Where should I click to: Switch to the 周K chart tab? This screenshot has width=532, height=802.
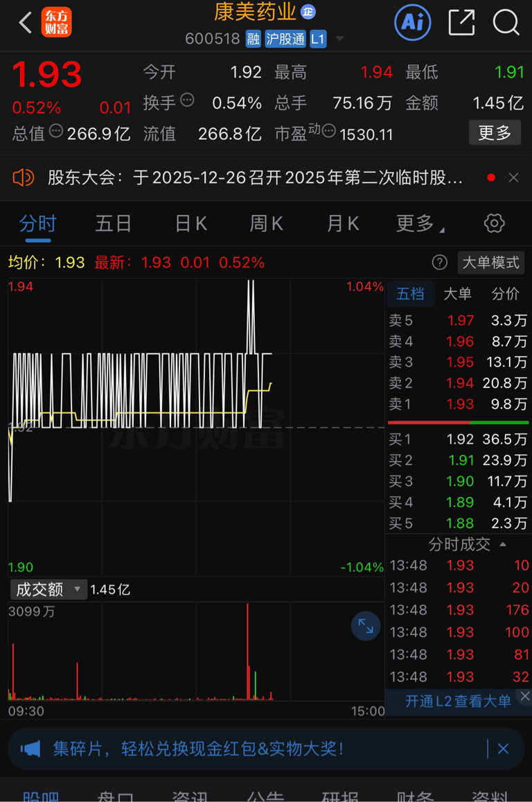pyautogui.click(x=266, y=224)
